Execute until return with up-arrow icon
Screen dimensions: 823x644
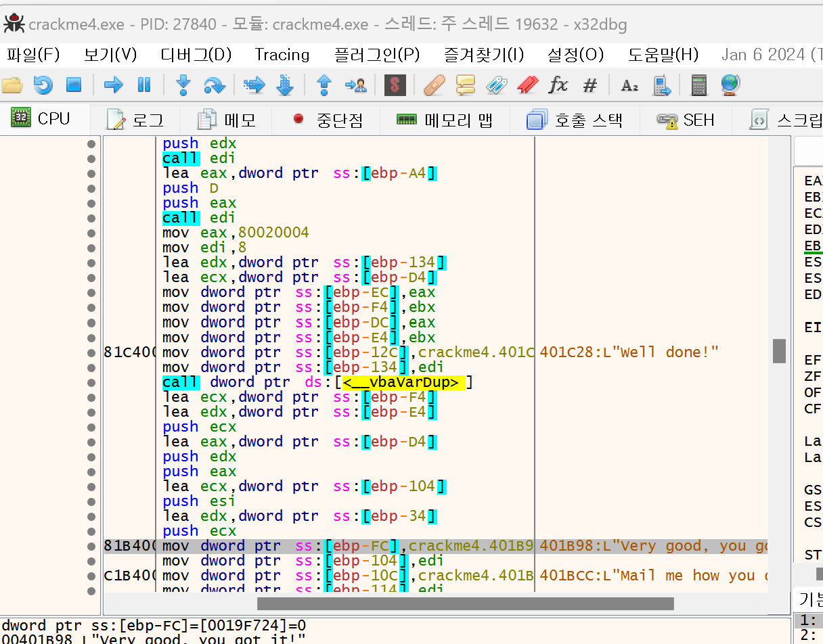point(324,85)
